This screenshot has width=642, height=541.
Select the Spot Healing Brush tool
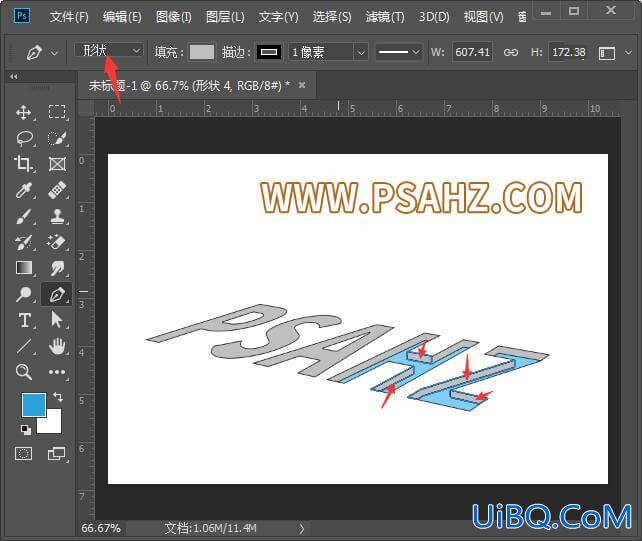(57, 190)
